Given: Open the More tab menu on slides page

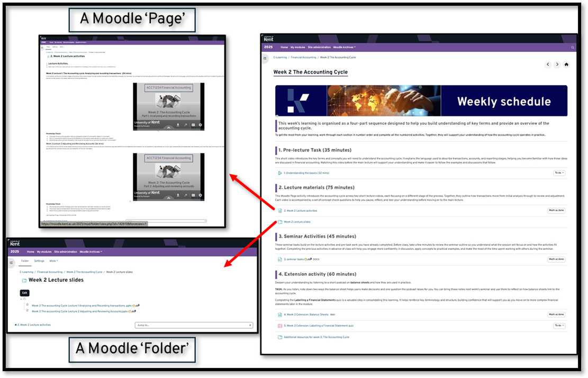Looking at the screenshot, I should [x=53, y=261].
